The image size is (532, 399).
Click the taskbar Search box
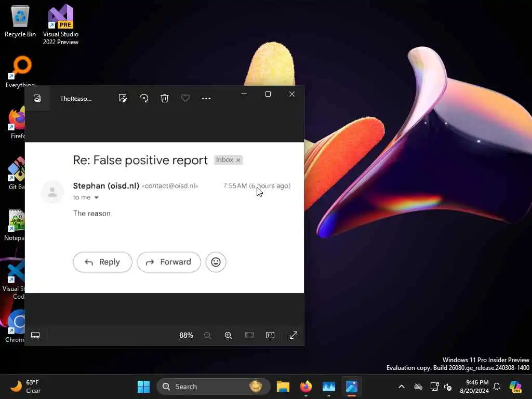tap(214, 387)
